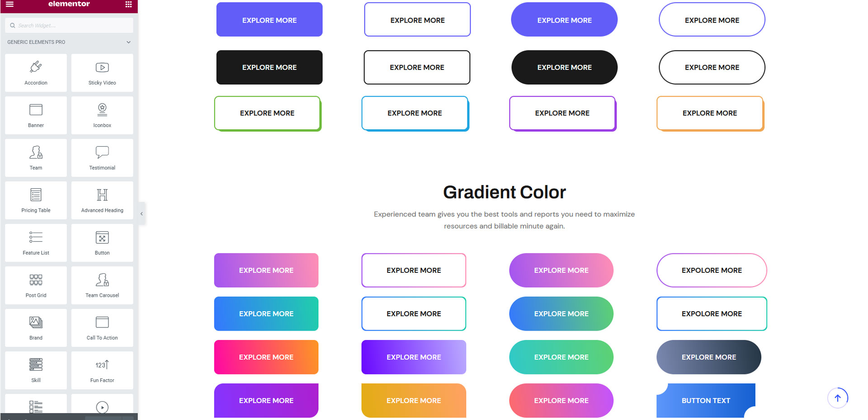Select the Fun Factor widget
The height and width of the screenshot is (420, 868).
(102, 370)
